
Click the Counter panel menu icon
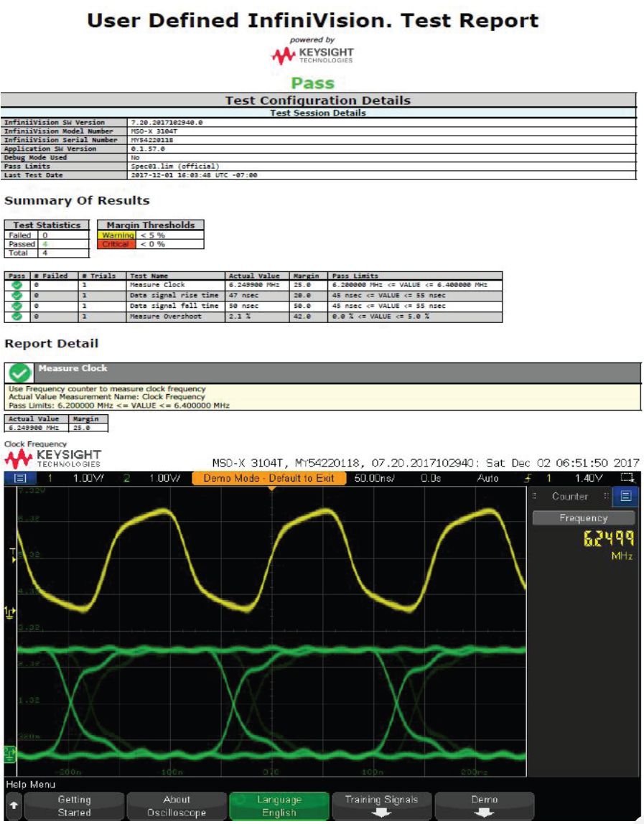click(x=625, y=496)
